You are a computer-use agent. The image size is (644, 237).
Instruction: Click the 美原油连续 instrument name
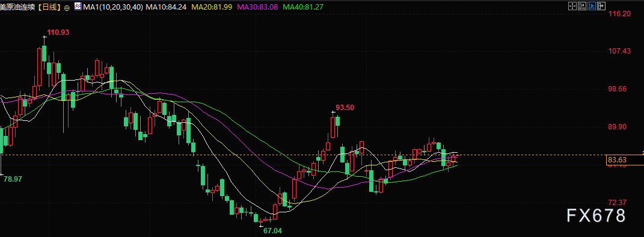(x=18, y=7)
